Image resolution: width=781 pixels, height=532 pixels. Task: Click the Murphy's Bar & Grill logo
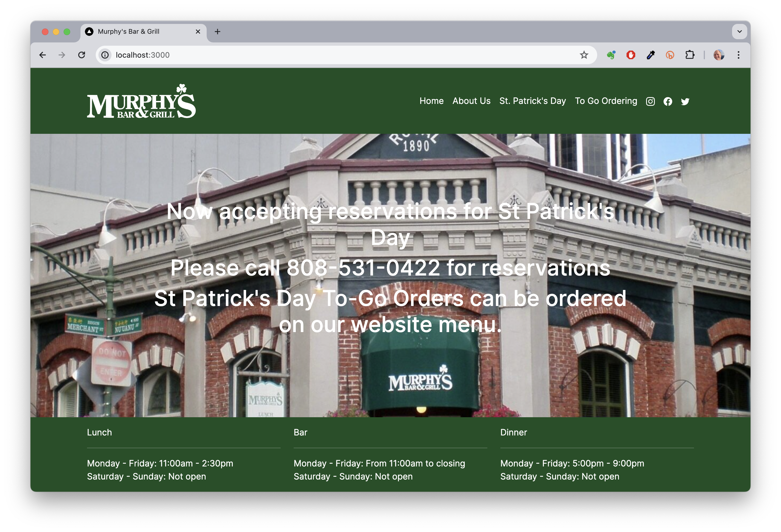[x=141, y=101]
